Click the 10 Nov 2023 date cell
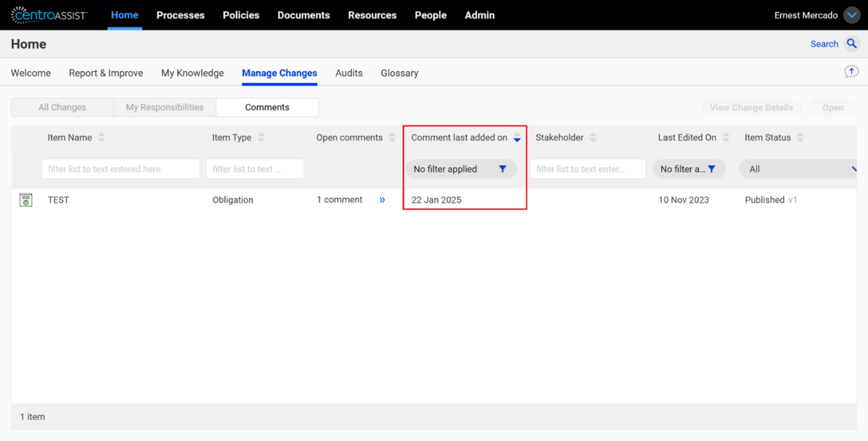Screen dimensions: 868x441 (684, 200)
